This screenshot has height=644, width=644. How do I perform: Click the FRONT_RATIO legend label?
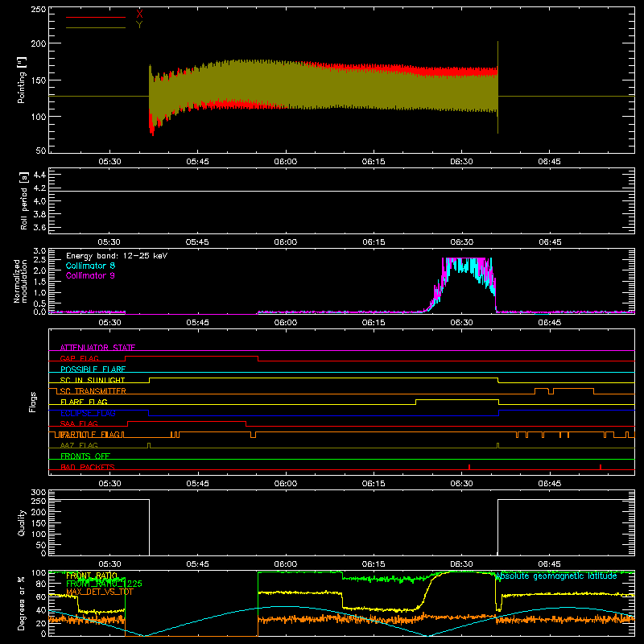tap(92, 576)
